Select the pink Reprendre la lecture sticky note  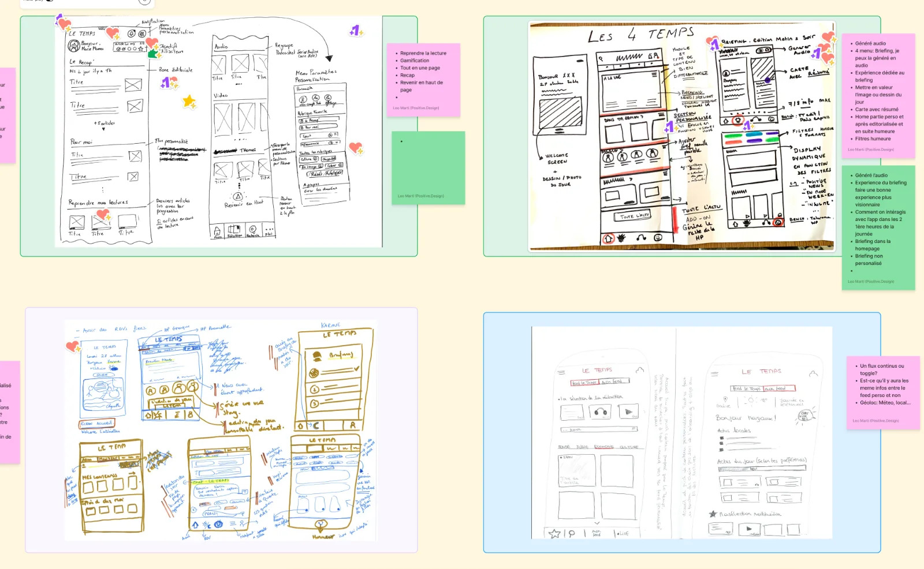[x=423, y=80]
